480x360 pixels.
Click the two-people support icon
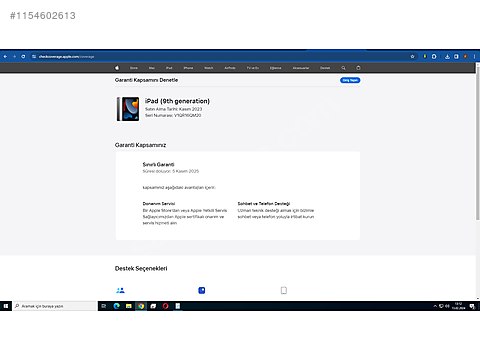click(x=120, y=290)
